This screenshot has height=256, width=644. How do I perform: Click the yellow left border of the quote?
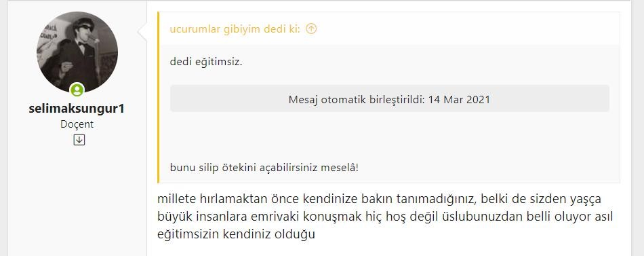pos(158,97)
